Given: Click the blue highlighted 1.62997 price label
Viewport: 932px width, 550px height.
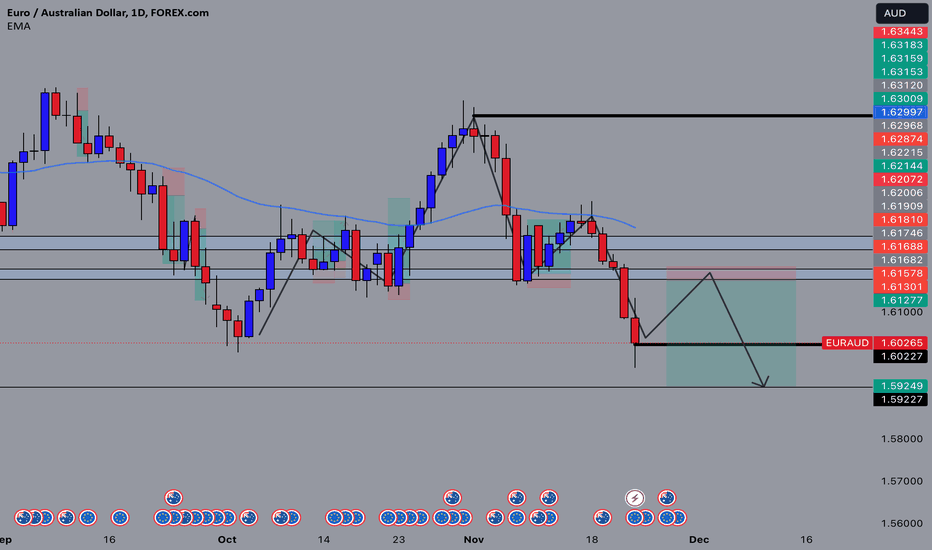Looking at the screenshot, I should [x=902, y=112].
